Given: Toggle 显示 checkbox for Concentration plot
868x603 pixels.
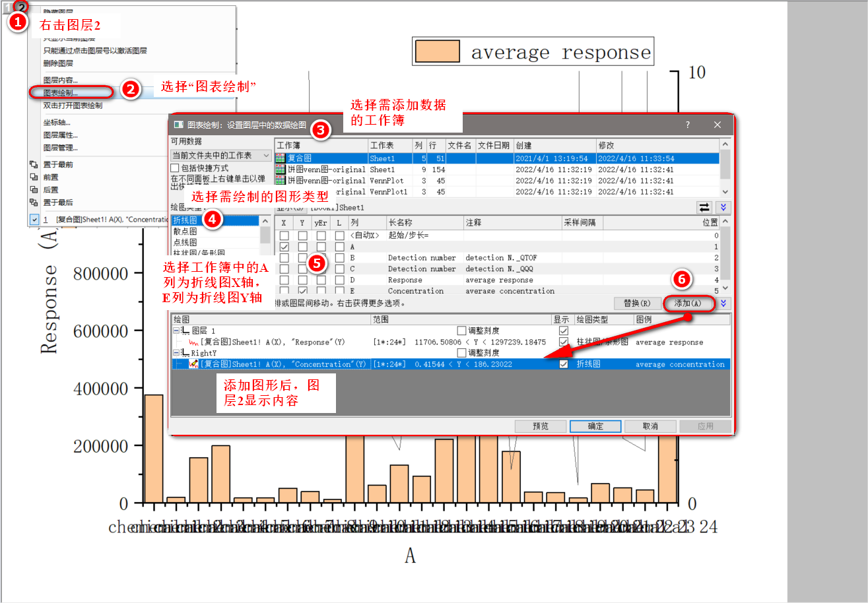Looking at the screenshot, I should click(x=564, y=364).
